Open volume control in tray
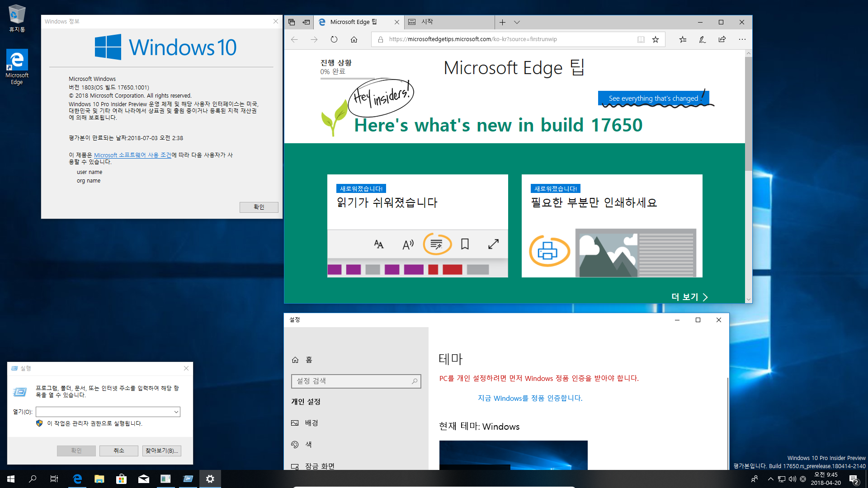Viewport: 868px width, 488px height. click(x=792, y=479)
